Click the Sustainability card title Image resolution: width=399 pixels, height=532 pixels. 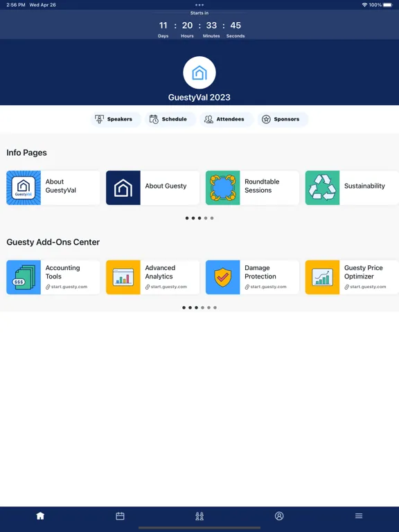(365, 186)
